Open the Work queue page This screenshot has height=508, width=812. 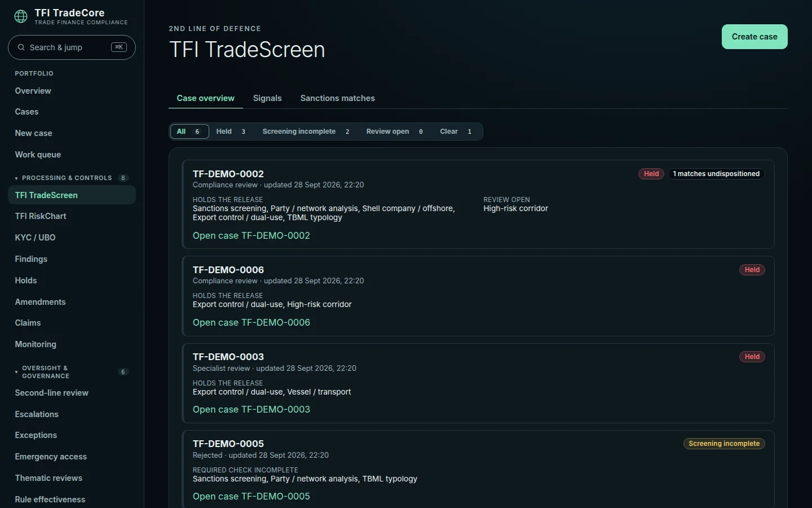(x=72, y=155)
